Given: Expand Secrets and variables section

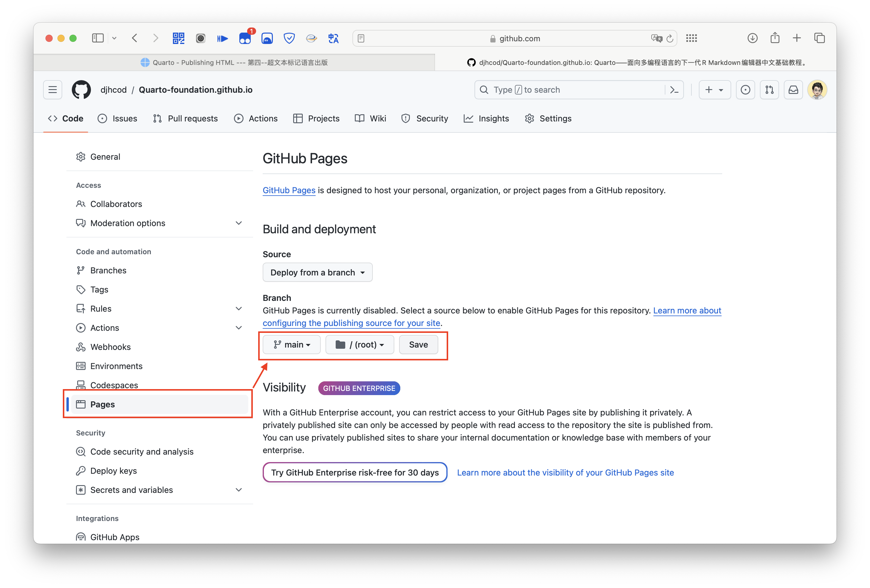Looking at the screenshot, I should (238, 490).
